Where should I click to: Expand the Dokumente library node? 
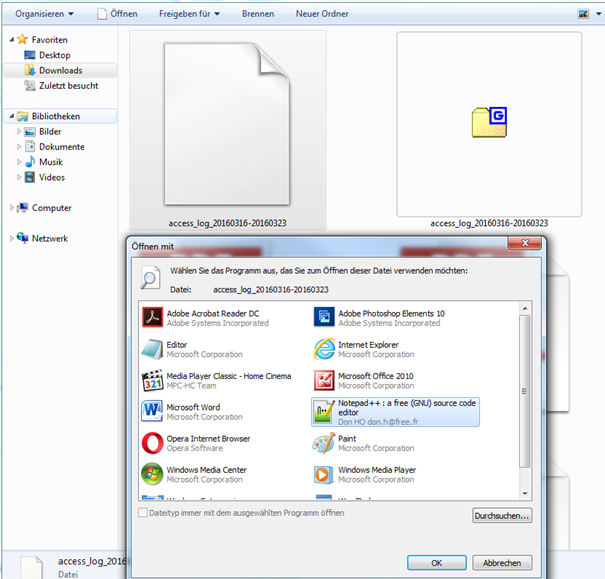[x=19, y=147]
